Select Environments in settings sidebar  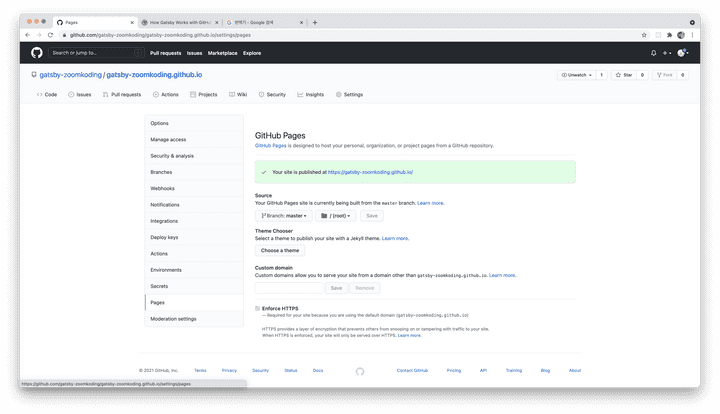[x=194, y=270]
